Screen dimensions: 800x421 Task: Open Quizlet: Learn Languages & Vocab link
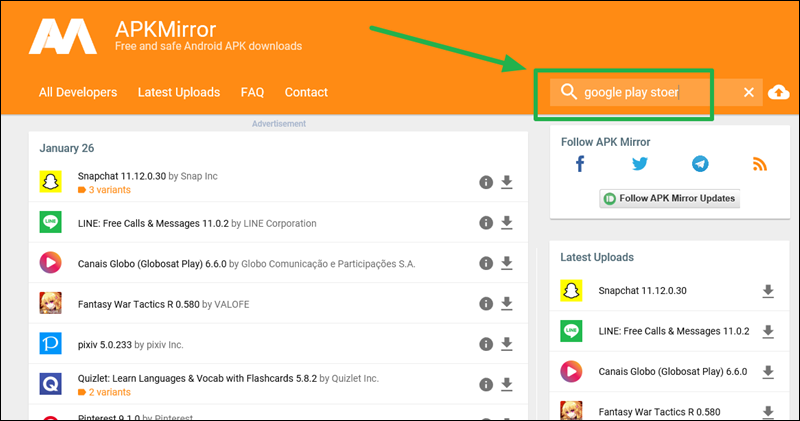coord(197,379)
